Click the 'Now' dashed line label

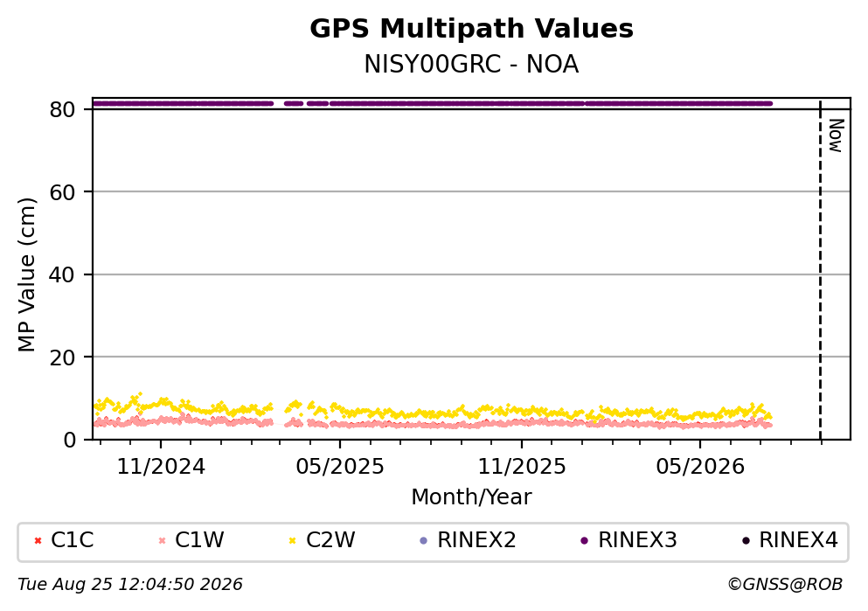(836, 135)
